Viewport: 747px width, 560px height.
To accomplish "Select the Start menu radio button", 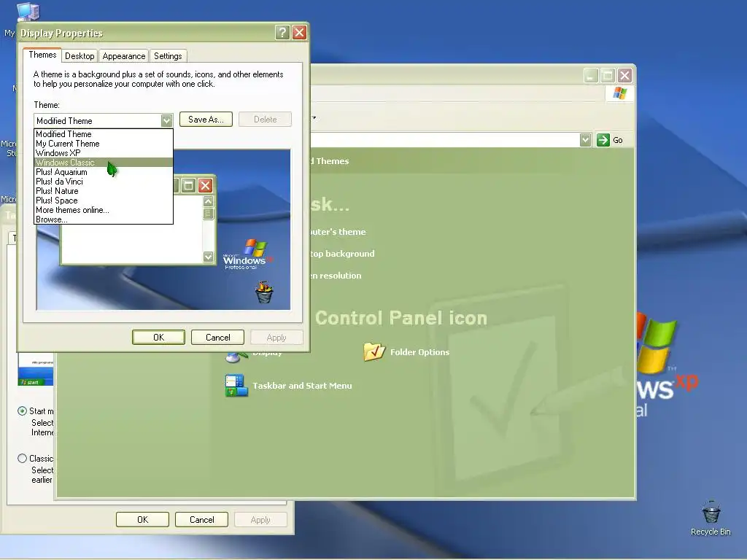I will pyautogui.click(x=22, y=411).
